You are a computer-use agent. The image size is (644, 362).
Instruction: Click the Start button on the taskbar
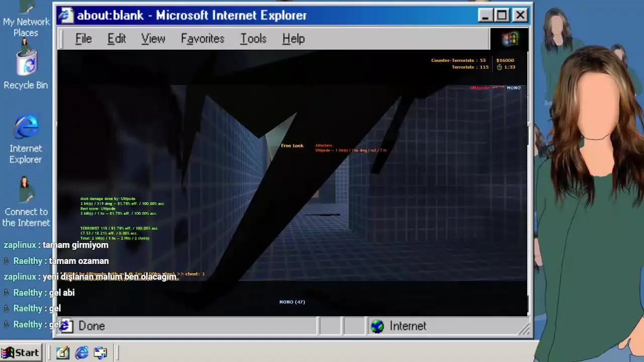(x=21, y=353)
